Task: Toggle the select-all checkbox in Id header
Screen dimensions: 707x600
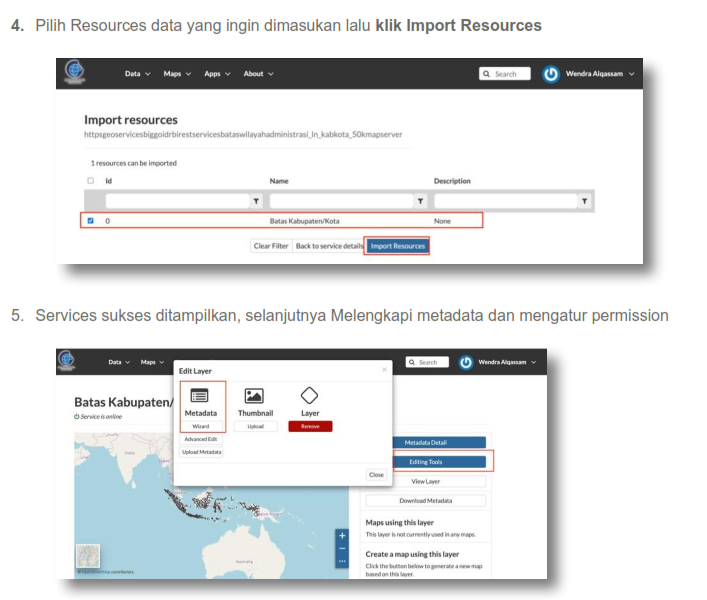Action: coord(91,181)
